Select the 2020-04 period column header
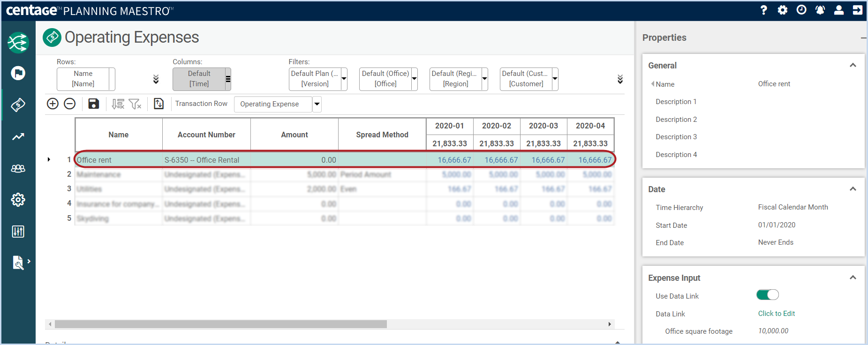Viewport: 868px width, 345px height. point(590,126)
